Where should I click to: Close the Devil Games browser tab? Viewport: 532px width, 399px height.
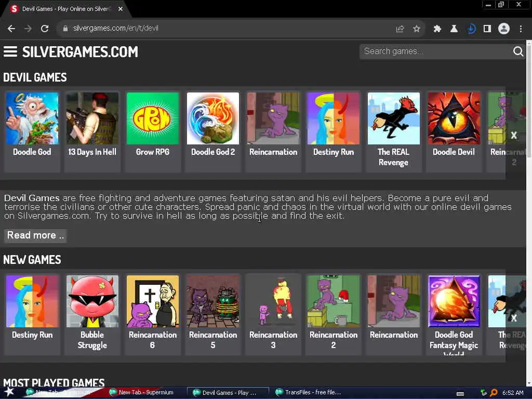121,9
